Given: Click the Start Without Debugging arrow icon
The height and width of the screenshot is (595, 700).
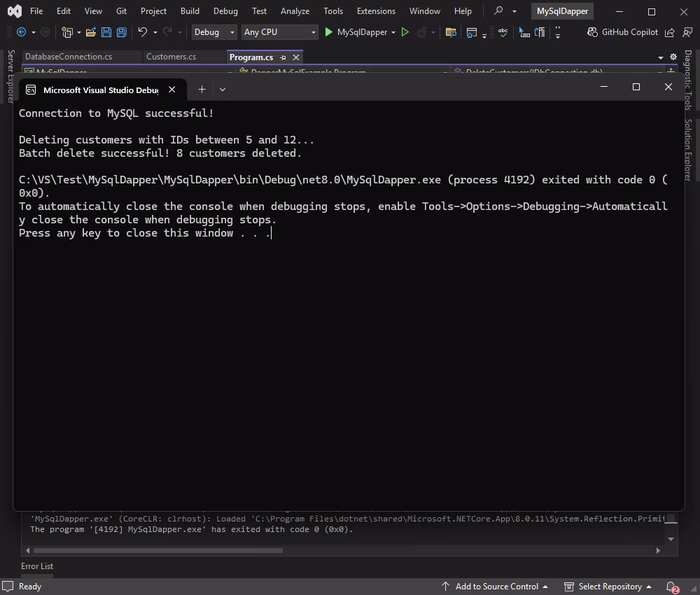Looking at the screenshot, I should [x=405, y=31].
